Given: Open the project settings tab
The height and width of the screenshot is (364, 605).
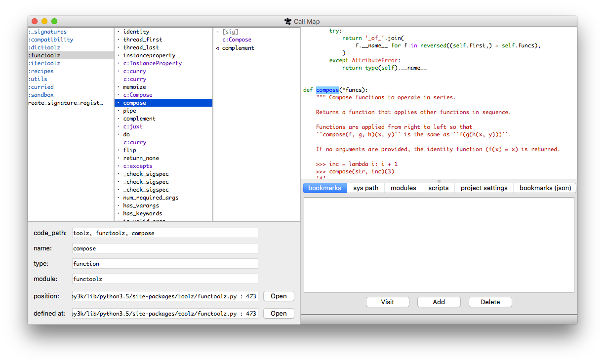Looking at the screenshot, I should tap(484, 188).
